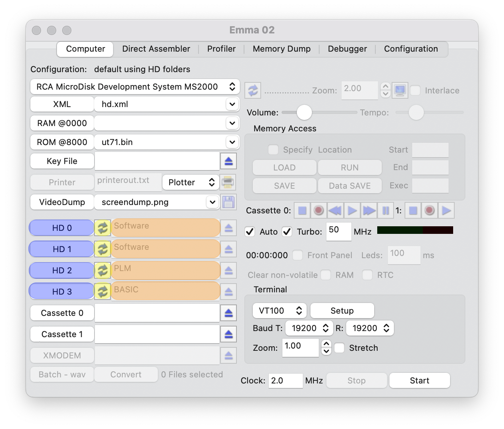Click the refresh icon next to HD 0

tap(102, 228)
